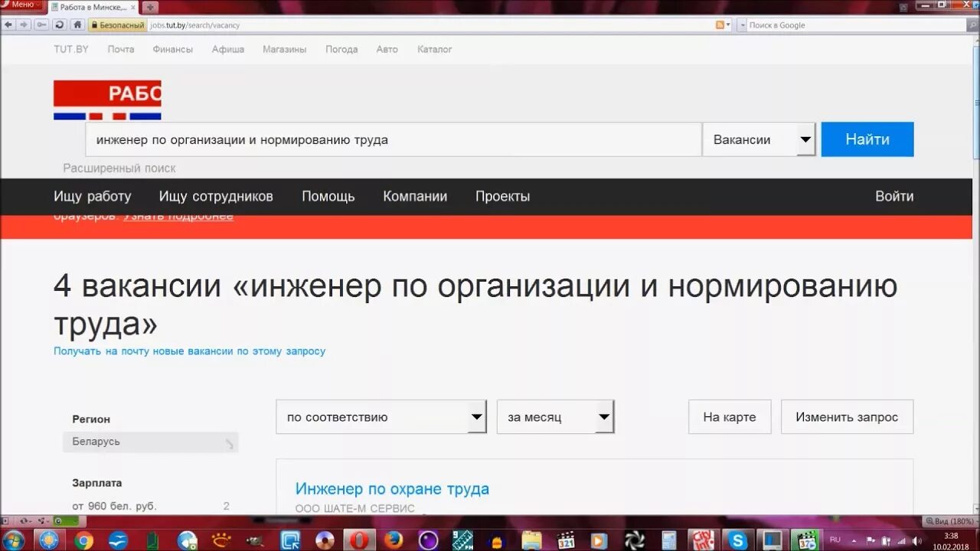Open the Windows Start button

pyautogui.click(x=12, y=540)
